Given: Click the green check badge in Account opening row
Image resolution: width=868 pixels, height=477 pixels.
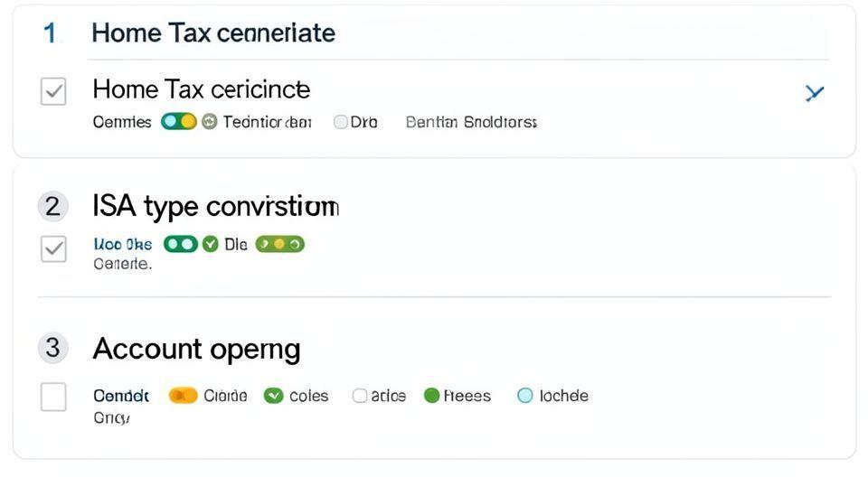Looking at the screenshot, I should (x=274, y=396).
